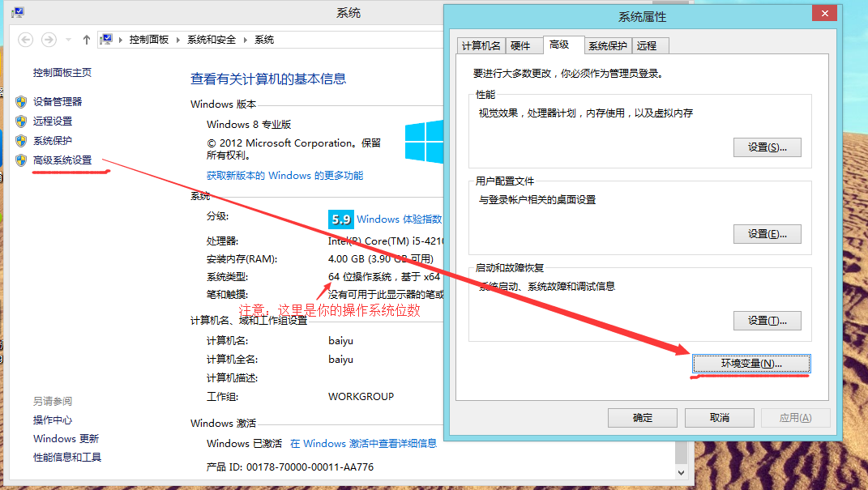The image size is (868, 490).
Task: Open 设备管理器 link
Action: coord(58,102)
